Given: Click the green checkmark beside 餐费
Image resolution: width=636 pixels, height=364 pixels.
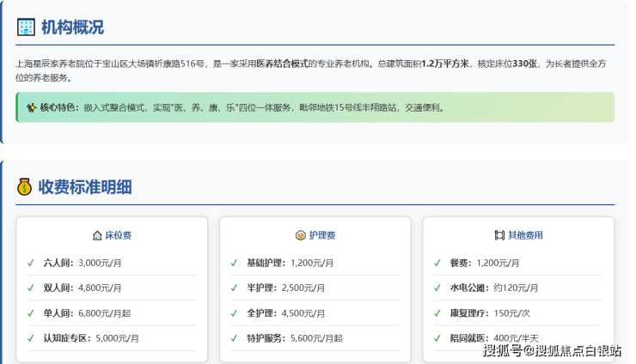Looking at the screenshot, I should [437, 264].
